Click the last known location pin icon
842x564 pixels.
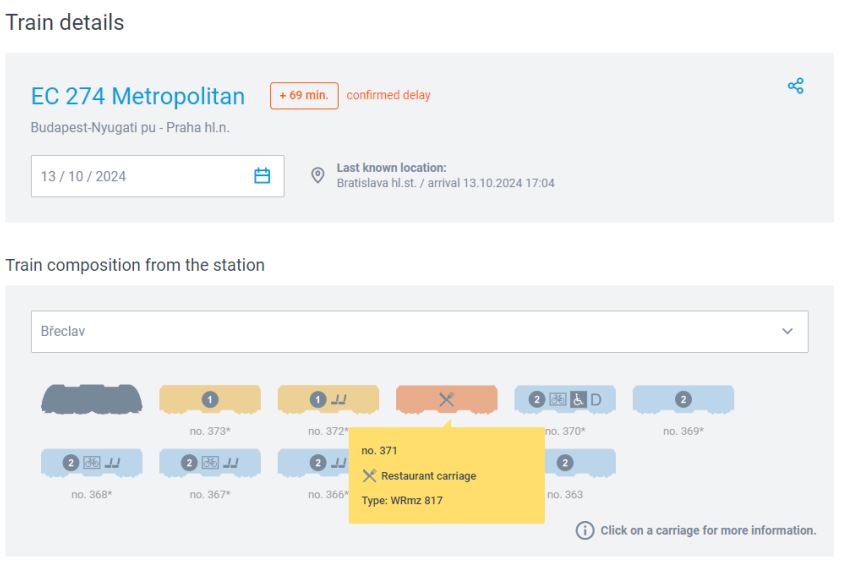point(318,176)
